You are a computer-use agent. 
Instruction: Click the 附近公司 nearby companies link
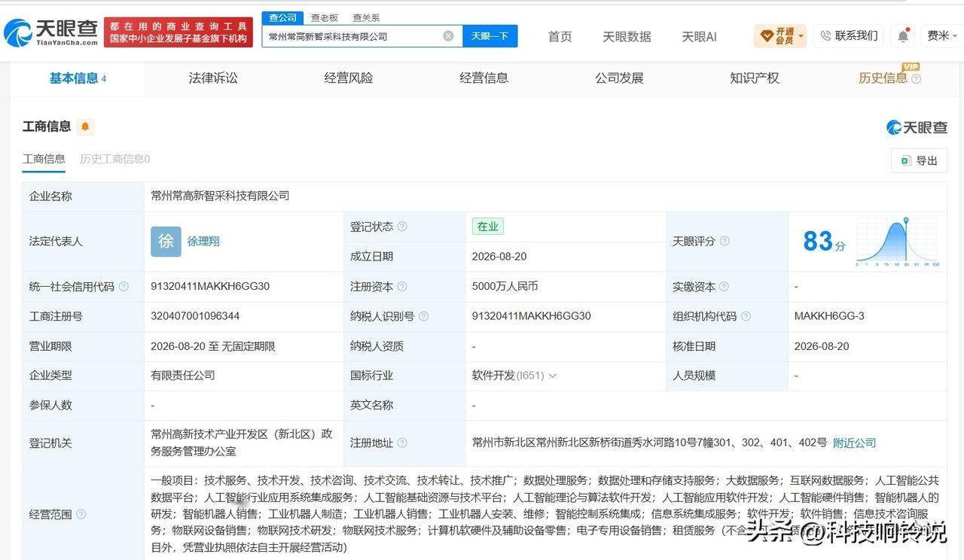(x=854, y=443)
